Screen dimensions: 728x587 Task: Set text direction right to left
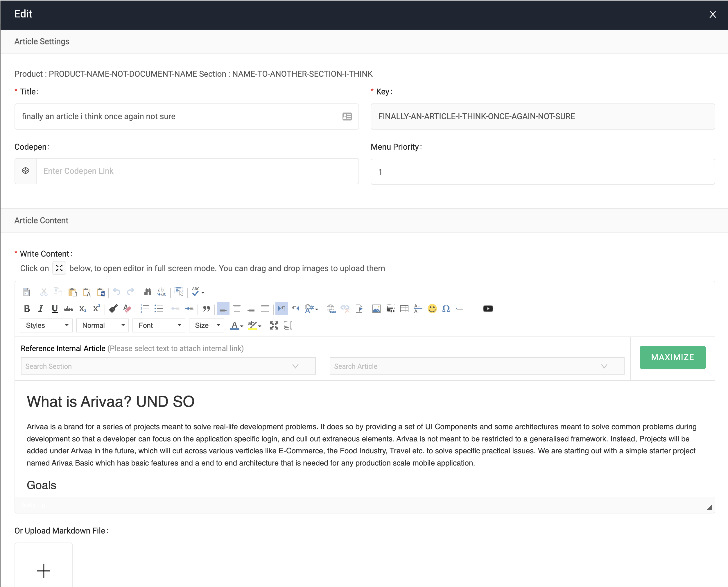point(296,308)
